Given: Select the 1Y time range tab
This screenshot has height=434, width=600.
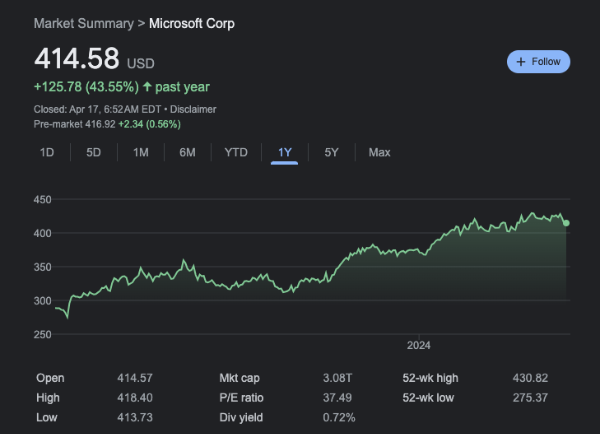Looking at the screenshot, I should (285, 152).
